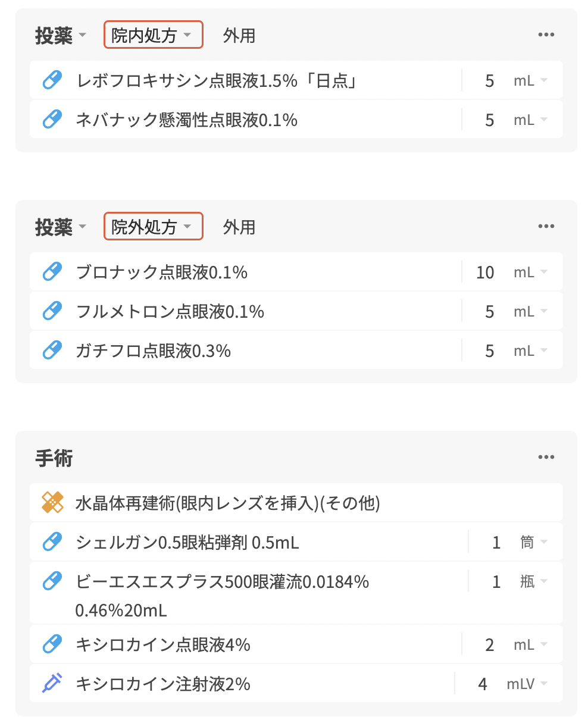Edit the quantity 10 for ブロナック点眼液
The height and width of the screenshot is (717, 588).
click(x=485, y=272)
